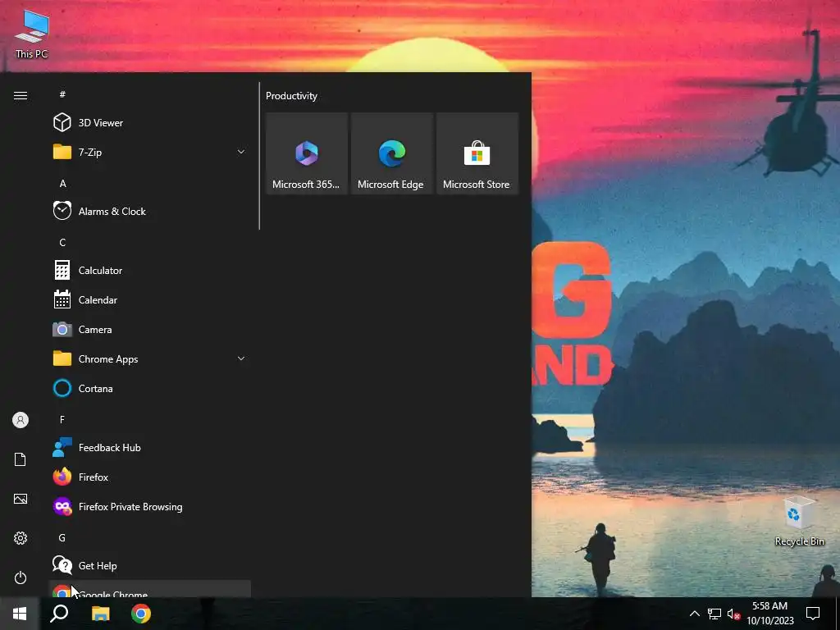Open the Calculator app

[x=150, y=270]
